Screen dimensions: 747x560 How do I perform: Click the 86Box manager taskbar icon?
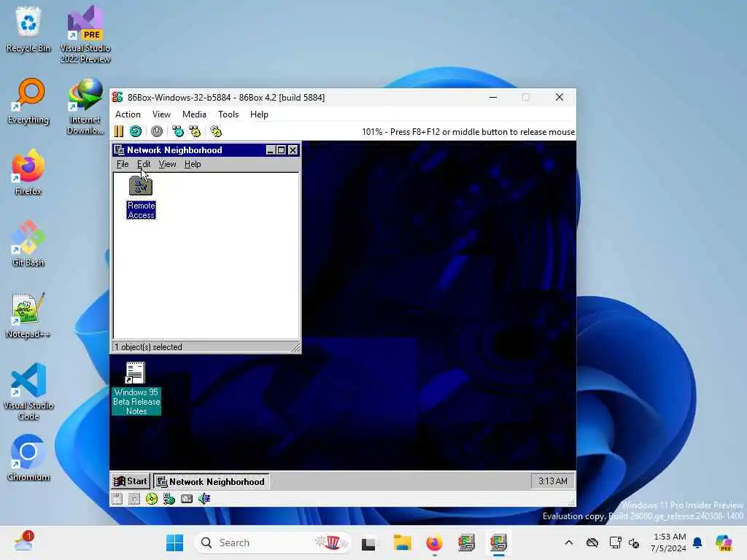(x=466, y=542)
